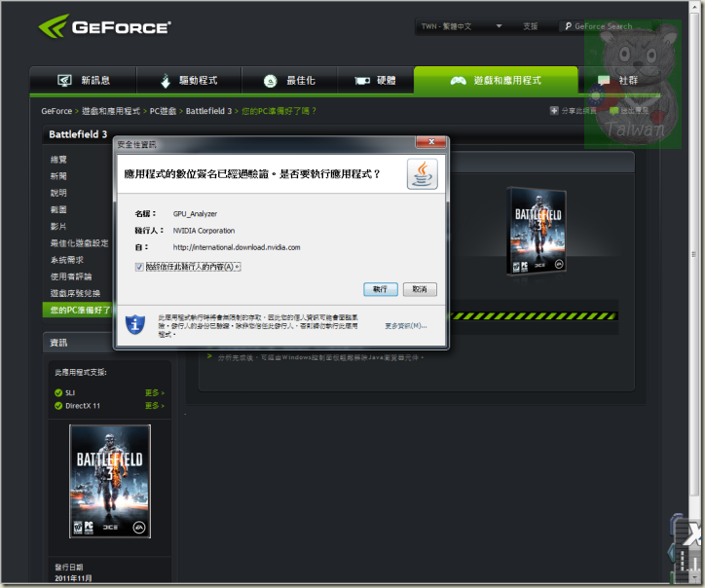Screen dimensions: 705x588
Task: Click 更多 next to DirectX 11
Action: click(155, 406)
